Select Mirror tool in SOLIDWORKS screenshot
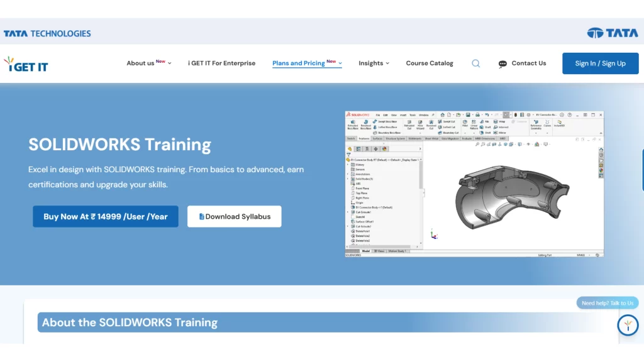Viewport: 644px width, 362px height. (500, 133)
